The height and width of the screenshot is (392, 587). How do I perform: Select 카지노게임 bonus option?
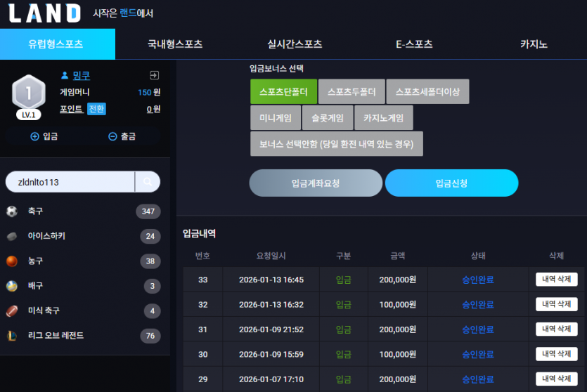point(384,117)
